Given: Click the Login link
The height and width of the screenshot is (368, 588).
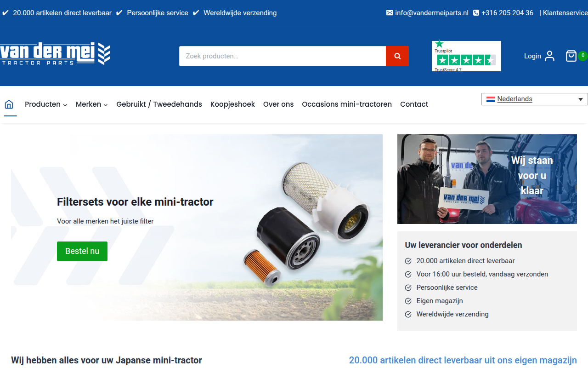Looking at the screenshot, I should (532, 56).
